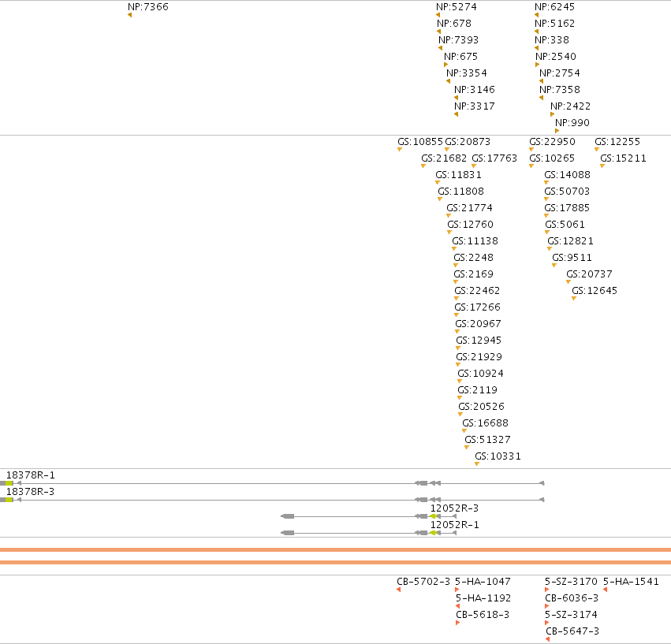
Task: Select the GS:20737 feature label
Action: [589, 274]
